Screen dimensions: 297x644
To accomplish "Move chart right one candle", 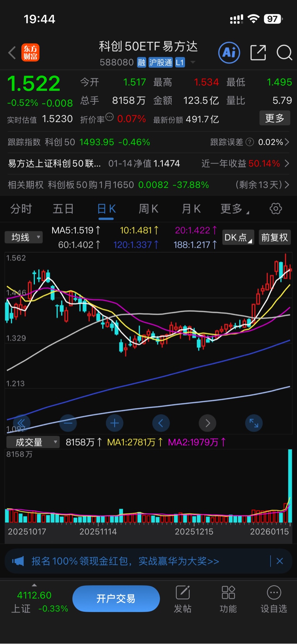I will (x=208, y=423).
